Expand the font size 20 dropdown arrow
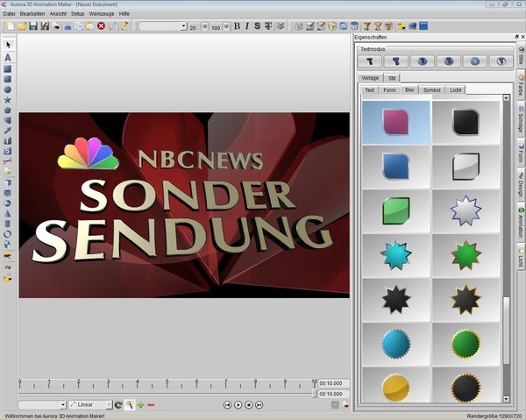Screen dimensions: 526x420 click(x=204, y=26)
